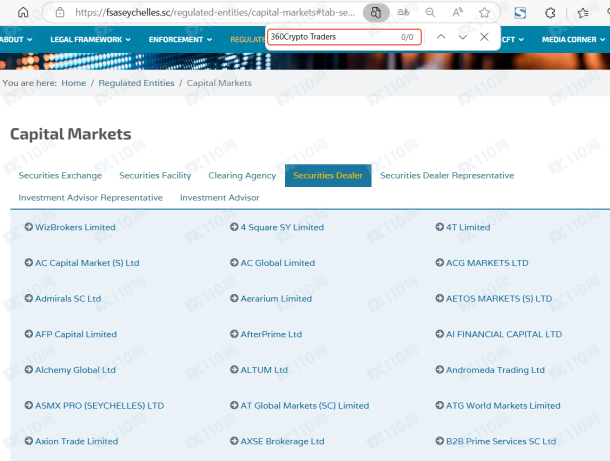Open the browser Extensions puzzle icon

click(x=550, y=13)
